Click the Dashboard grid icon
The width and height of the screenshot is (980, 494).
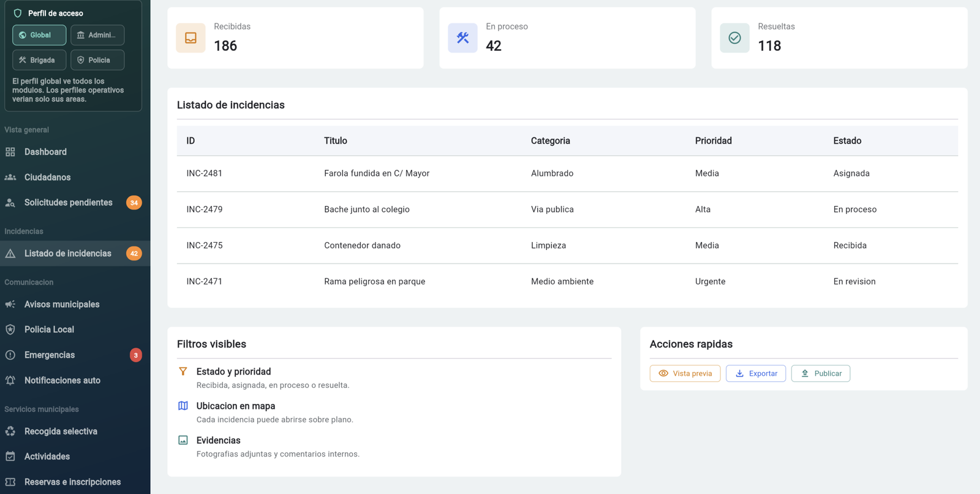(x=10, y=152)
